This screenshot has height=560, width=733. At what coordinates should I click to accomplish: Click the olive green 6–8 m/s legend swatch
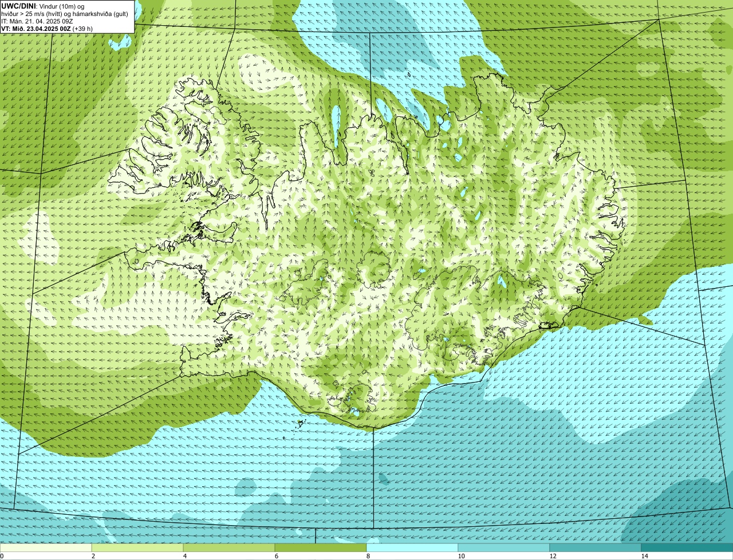coord(321,548)
